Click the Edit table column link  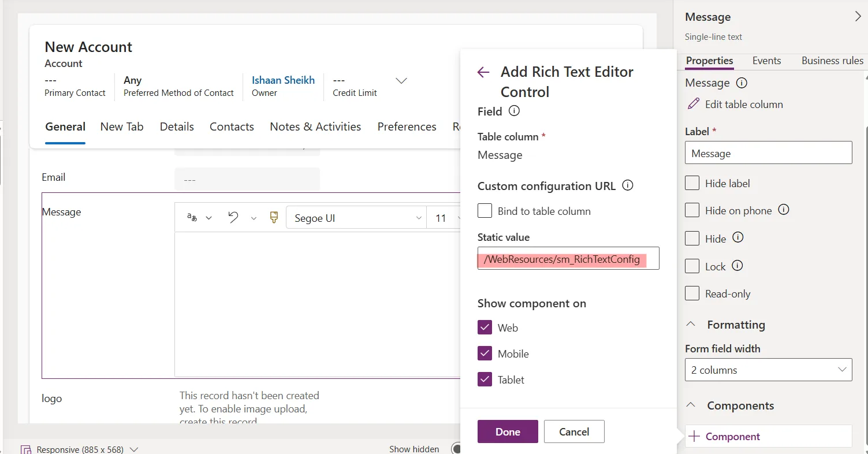click(744, 104)
